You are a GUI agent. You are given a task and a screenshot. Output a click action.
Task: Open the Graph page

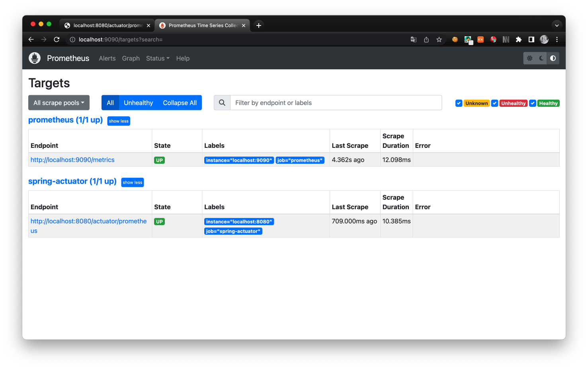pos(131,58)
